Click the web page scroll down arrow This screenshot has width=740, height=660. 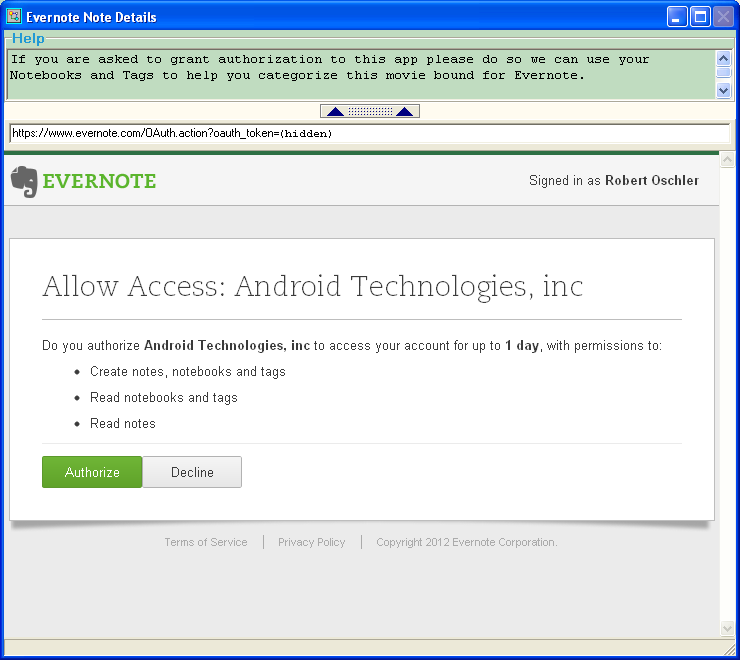727,628
